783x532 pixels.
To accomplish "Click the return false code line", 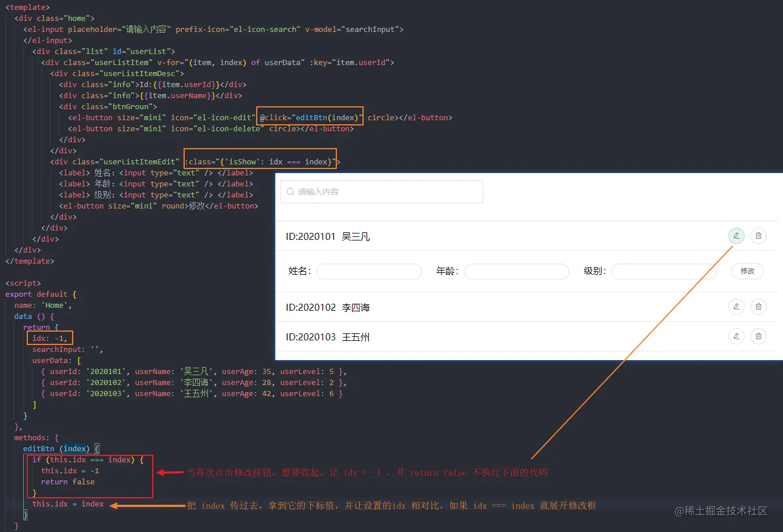I will (67, 481).
